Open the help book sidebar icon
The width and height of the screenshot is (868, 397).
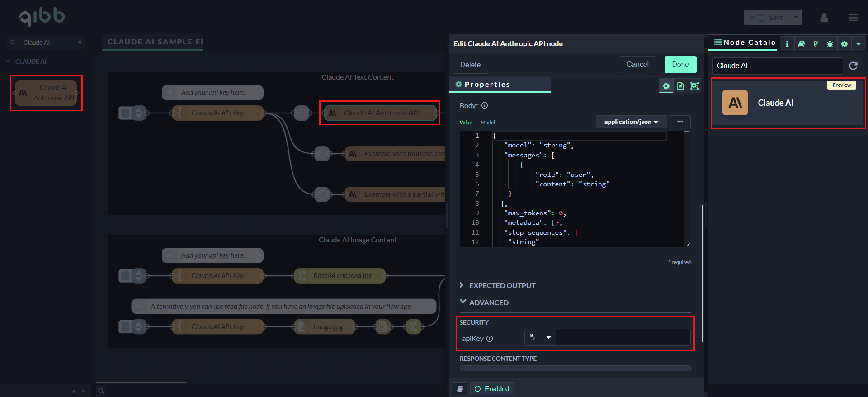coord(801,44)
